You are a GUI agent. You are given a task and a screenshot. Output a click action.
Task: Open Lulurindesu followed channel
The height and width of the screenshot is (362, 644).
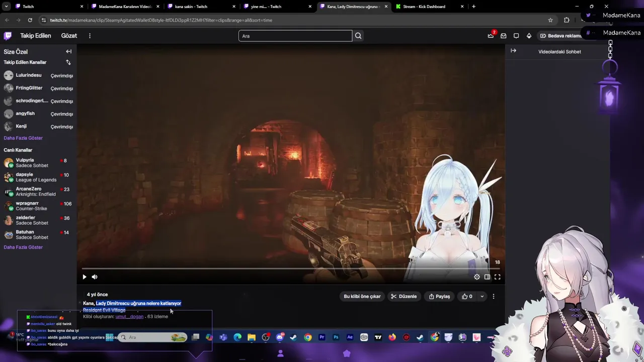(38, 75)
